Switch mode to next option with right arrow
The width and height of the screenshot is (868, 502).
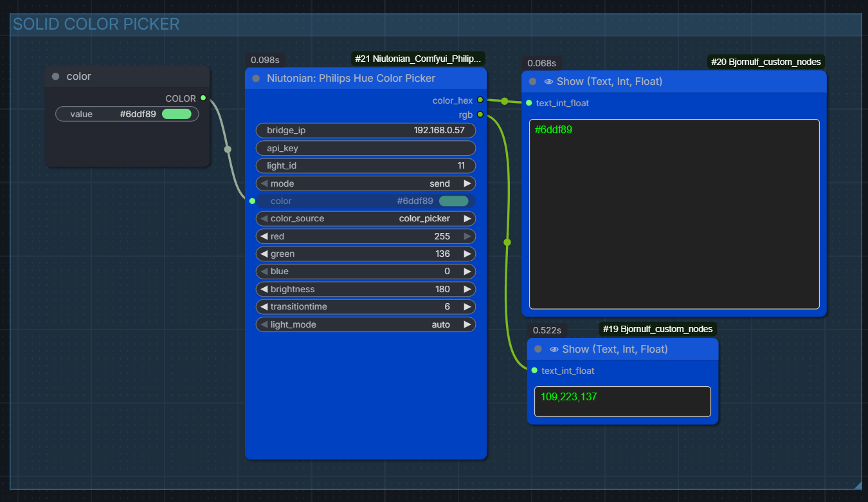(x=467, y=183)
